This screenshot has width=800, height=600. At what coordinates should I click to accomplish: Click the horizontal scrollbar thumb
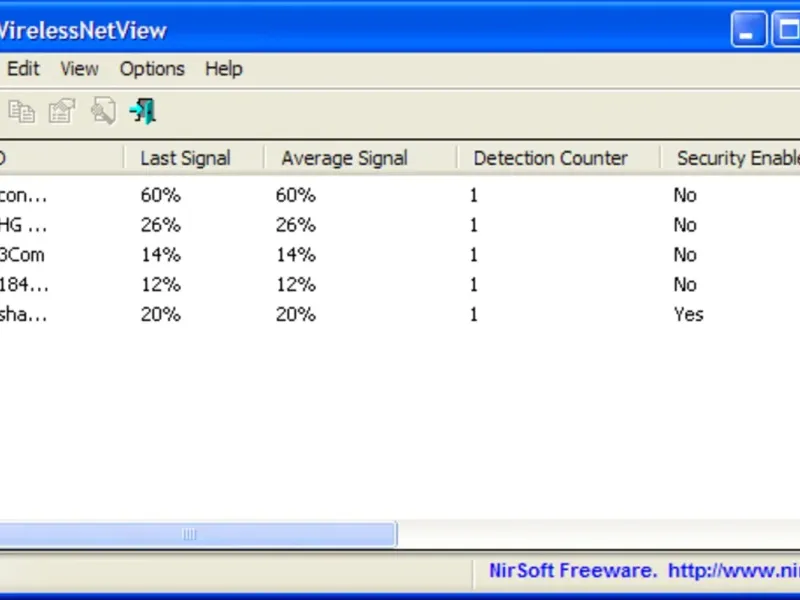coord(197,534)
